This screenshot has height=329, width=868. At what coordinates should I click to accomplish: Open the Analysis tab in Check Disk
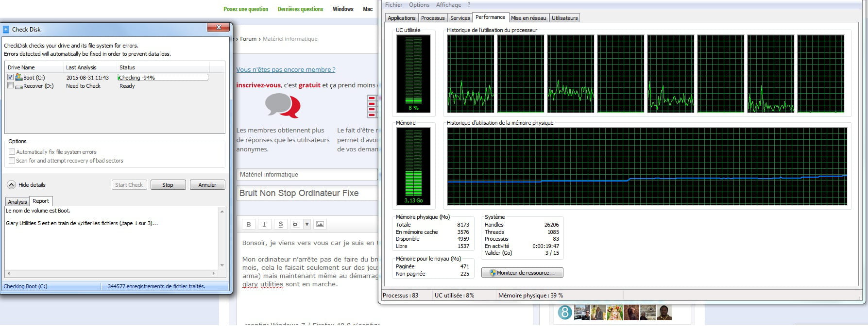[x=17, y=202]
